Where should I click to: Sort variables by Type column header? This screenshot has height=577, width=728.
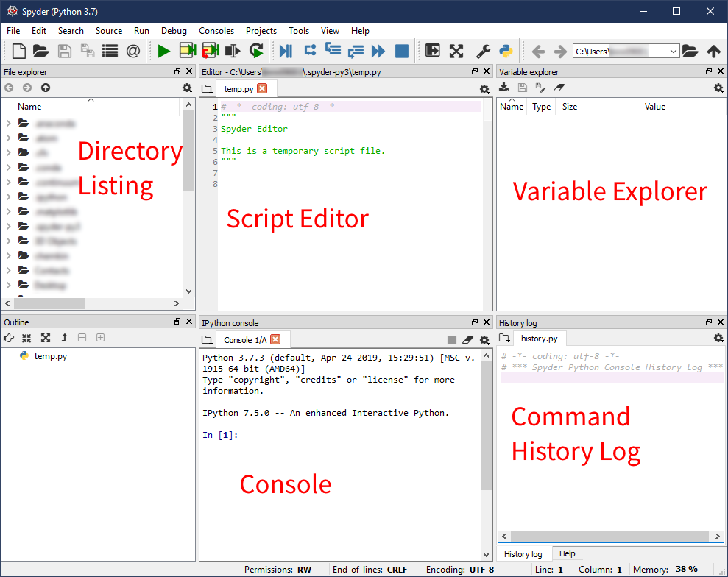(541, 106)
